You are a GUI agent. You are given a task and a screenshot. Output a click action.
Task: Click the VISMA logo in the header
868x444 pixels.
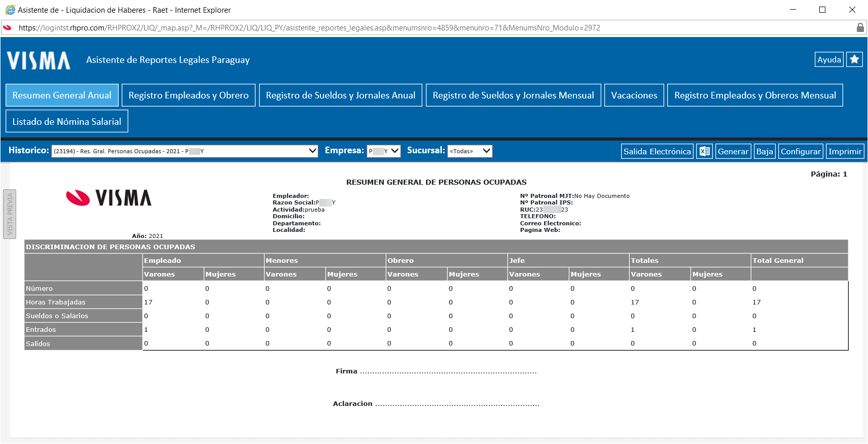39,60
